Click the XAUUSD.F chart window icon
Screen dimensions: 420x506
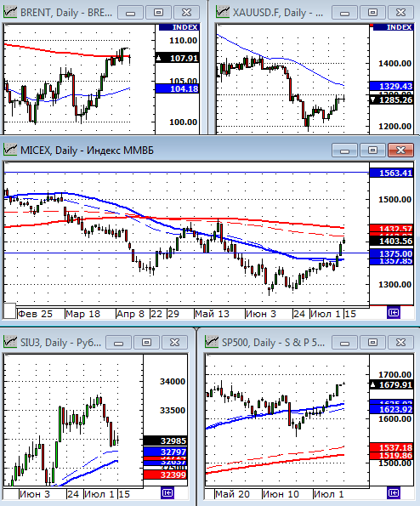coord(223,12)
